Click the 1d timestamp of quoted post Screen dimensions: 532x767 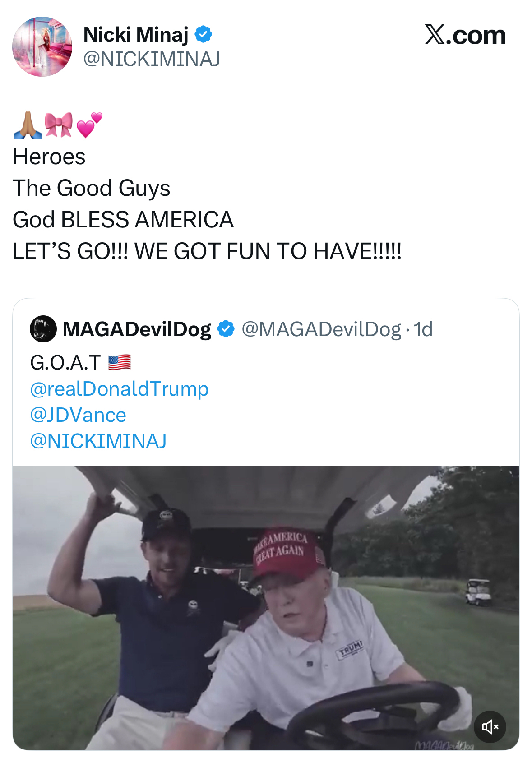[x=423, y=329]
